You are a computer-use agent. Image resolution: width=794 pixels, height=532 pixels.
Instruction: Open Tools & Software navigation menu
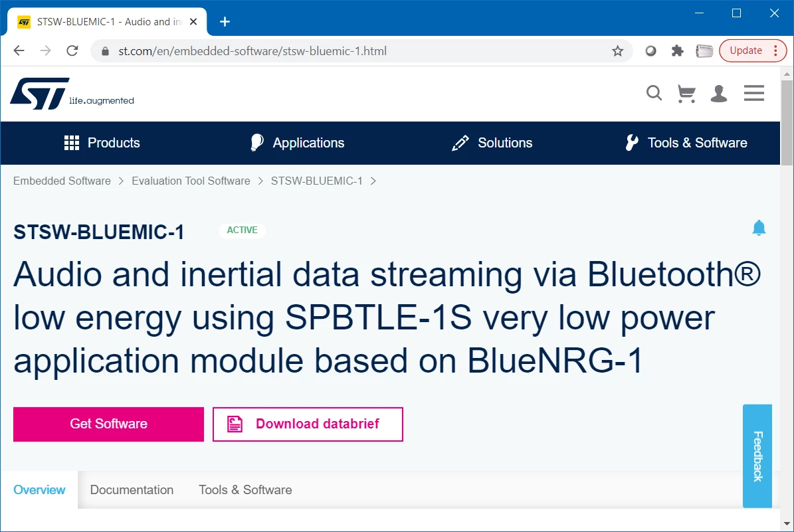686,143
